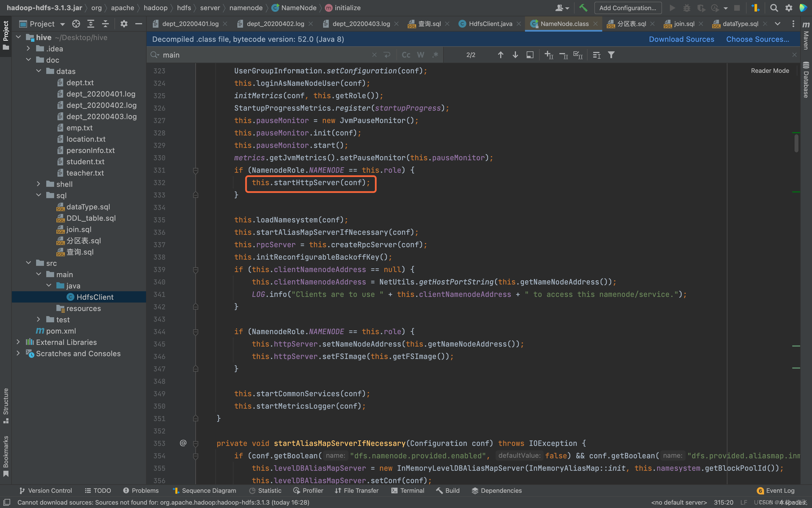This screenshot has height=508, width=812.
Task: Collapse the doc folder
Action: point(28,60)
